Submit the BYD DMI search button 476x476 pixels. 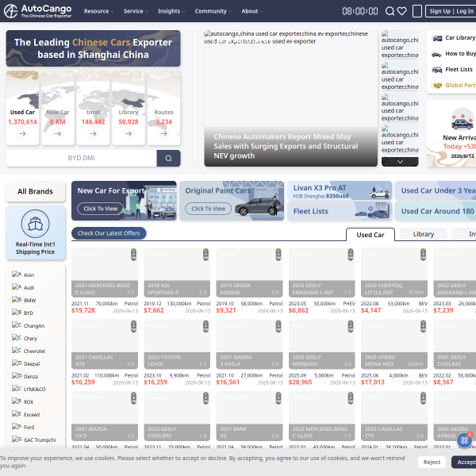[168, 158]
